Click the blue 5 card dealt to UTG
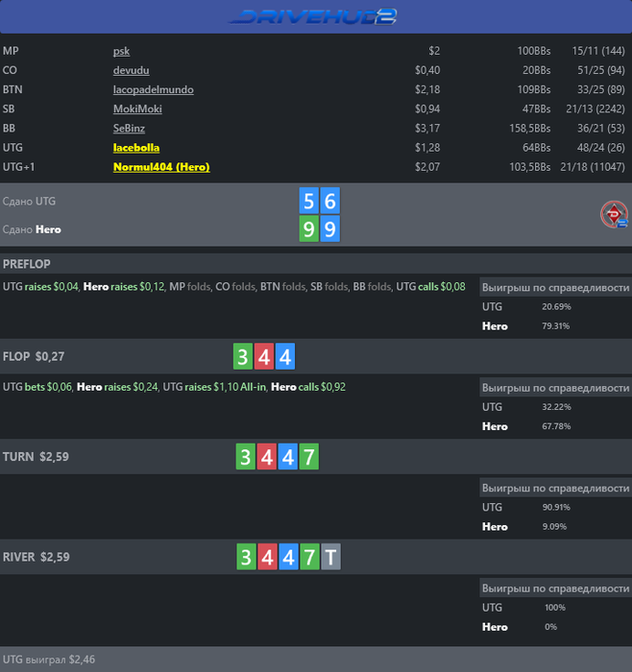Image resolution: width=632 pixels, height=672 pixels. click(x=308, y=201)
